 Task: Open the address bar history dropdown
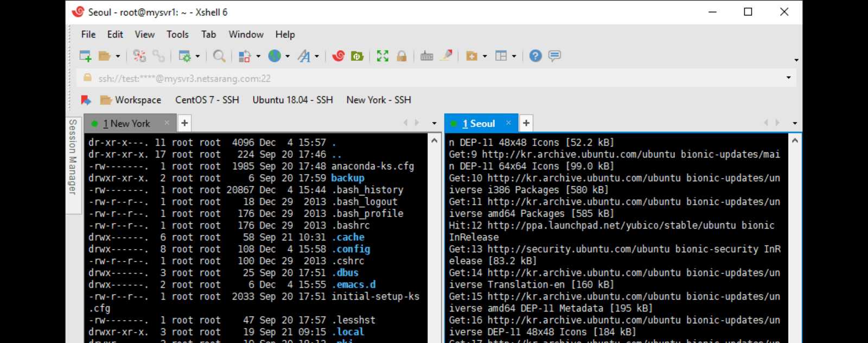(x=789, y=78)
